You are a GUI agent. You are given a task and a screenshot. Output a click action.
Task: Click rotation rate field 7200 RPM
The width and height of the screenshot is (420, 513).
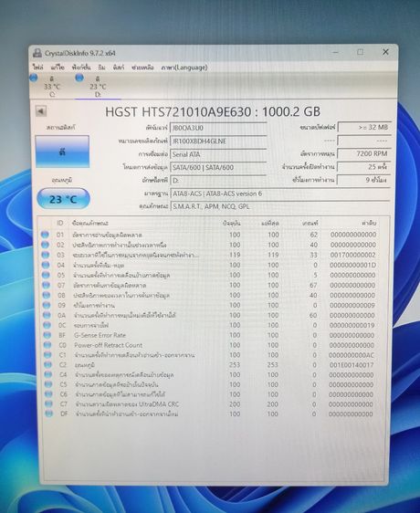(x=364, y=153)
